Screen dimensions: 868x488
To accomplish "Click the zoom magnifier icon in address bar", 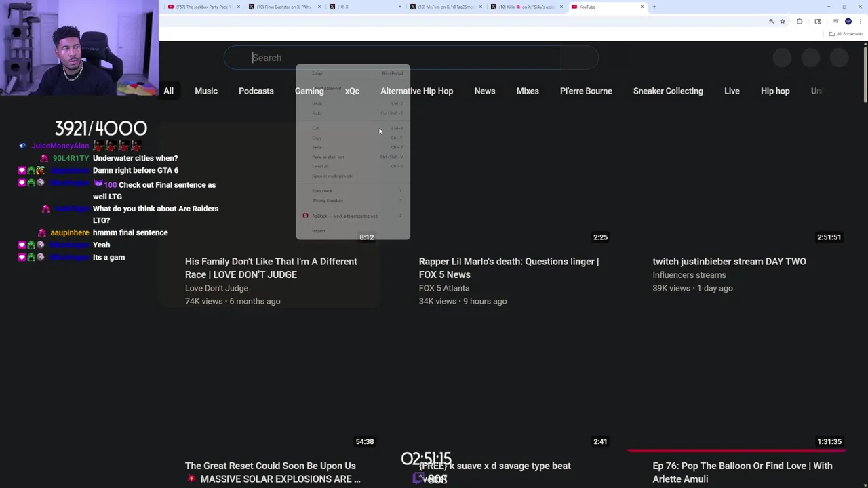I will [771, 21].
